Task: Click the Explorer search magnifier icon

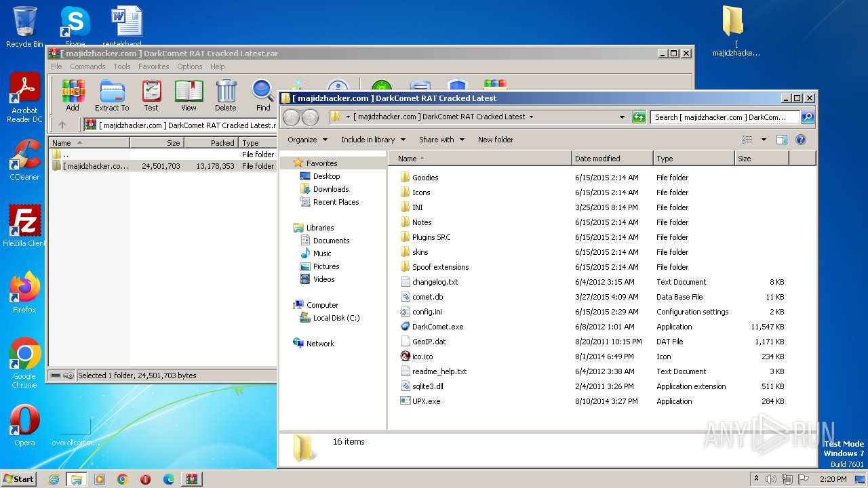Action: click(x=807, y=117)
